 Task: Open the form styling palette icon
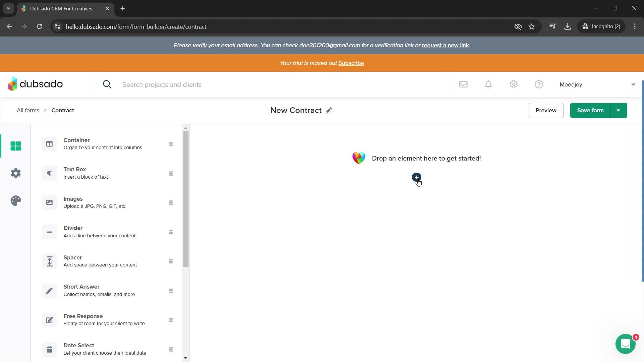[16, 201]
